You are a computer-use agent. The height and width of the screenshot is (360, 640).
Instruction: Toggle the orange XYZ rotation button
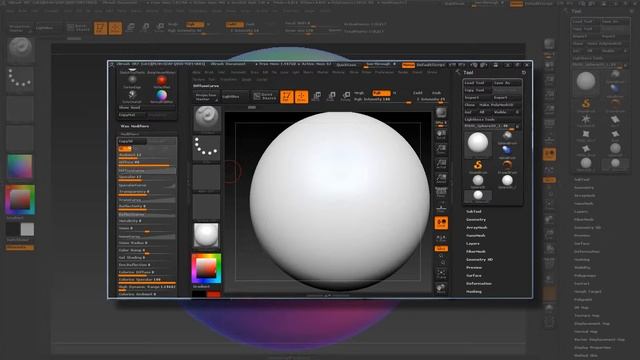(441, 249)
